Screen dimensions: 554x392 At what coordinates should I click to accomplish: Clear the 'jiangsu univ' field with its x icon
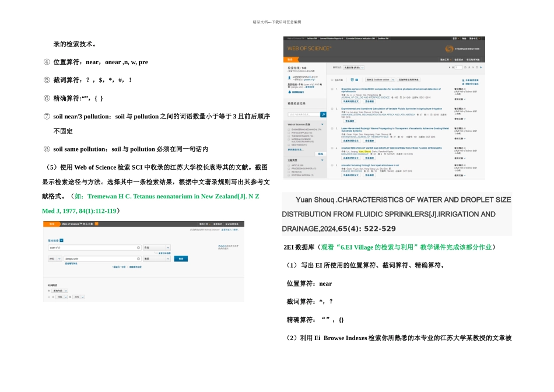tap(139, 259)
